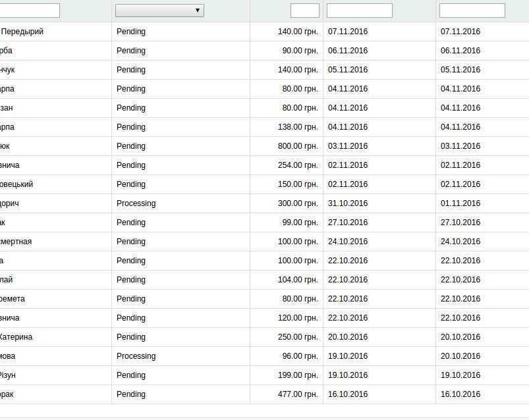Viewport: 529px width, 420px height.
Task: Open the status filter dropdown
Action: click(159, 11)
